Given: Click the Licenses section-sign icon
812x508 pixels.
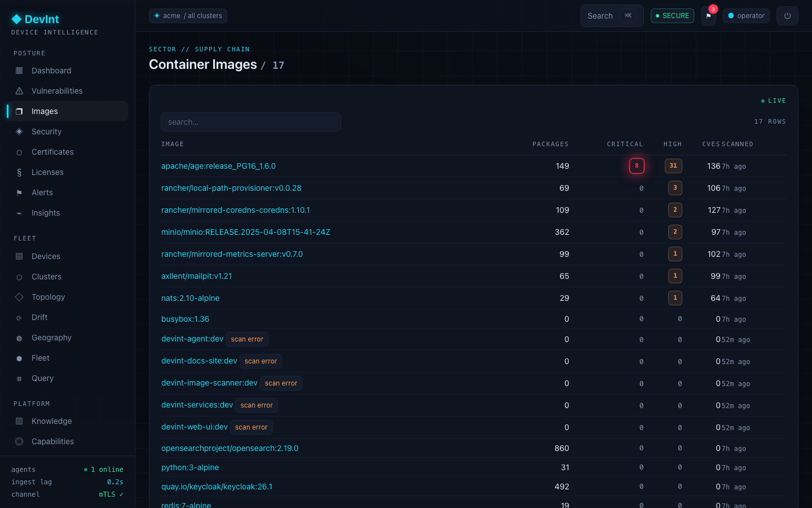Looking at the screenshot, I should point(19,172).
